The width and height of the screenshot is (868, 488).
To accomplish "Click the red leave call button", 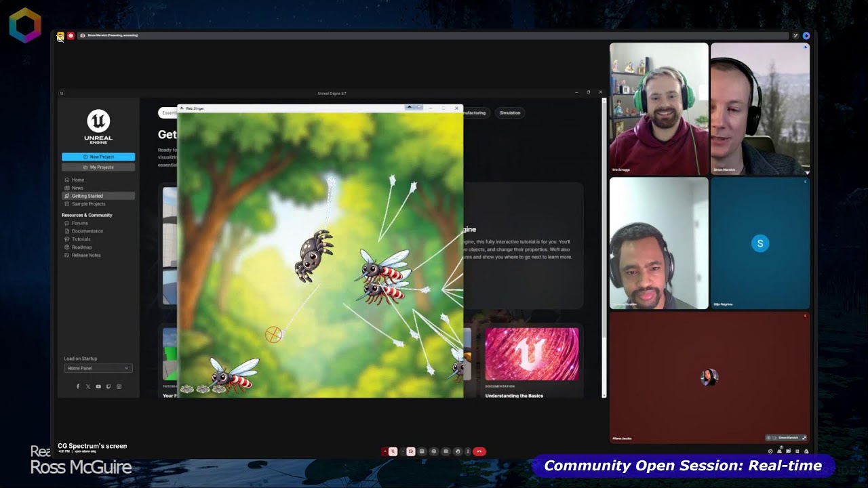I will pyautogui.click(x=479, y=451).
